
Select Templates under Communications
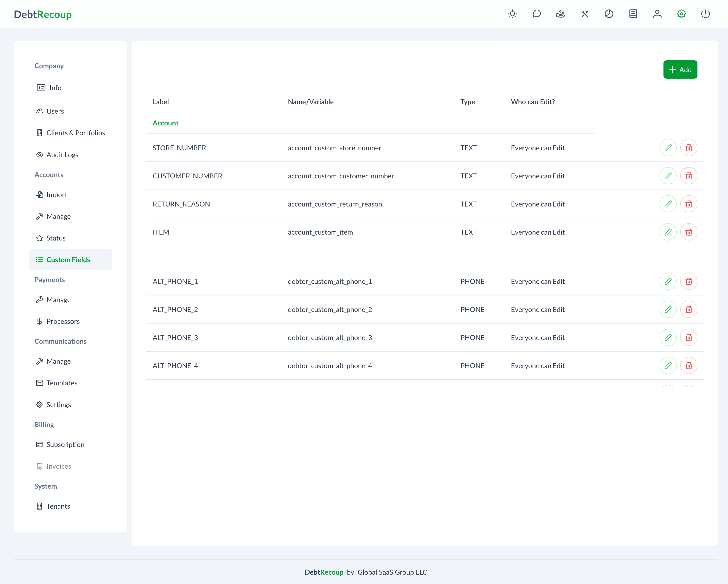coord(62,383)
